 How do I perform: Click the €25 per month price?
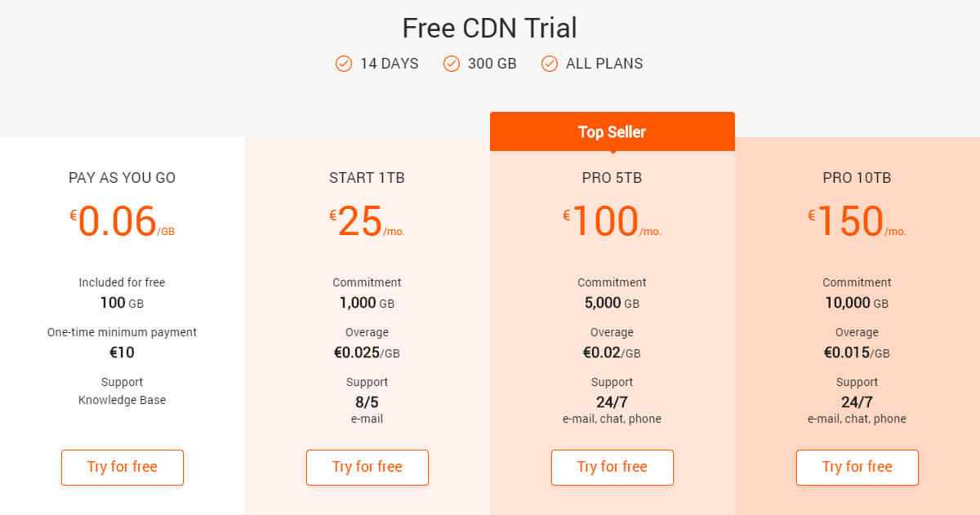[x=367, y=221]
